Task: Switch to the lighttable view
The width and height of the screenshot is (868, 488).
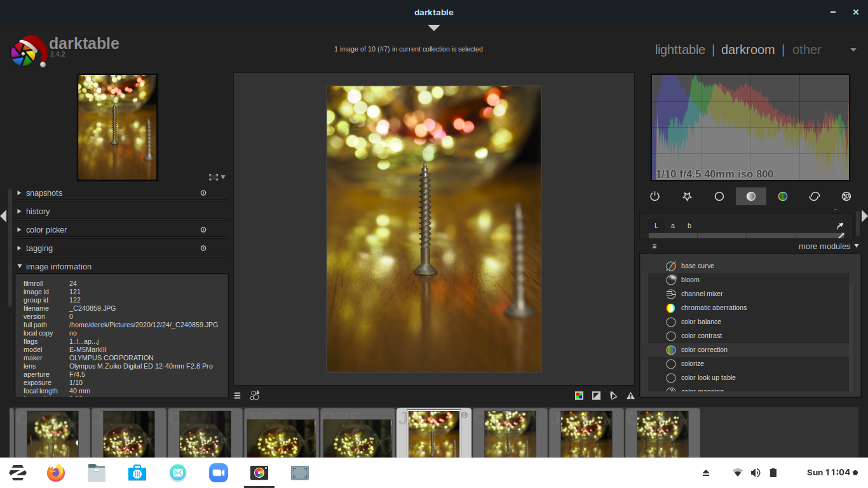Action: click(680, 50)
